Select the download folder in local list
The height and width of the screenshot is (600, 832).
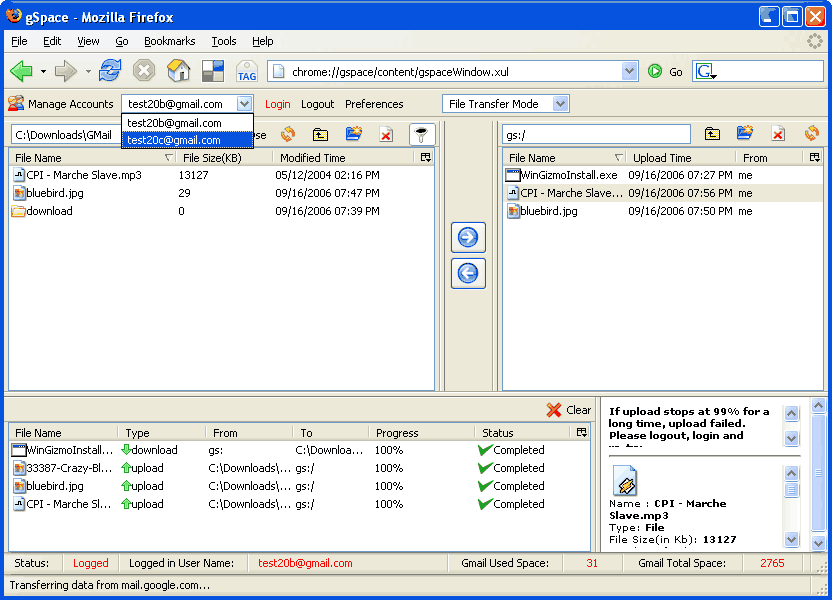click(221, 211)
